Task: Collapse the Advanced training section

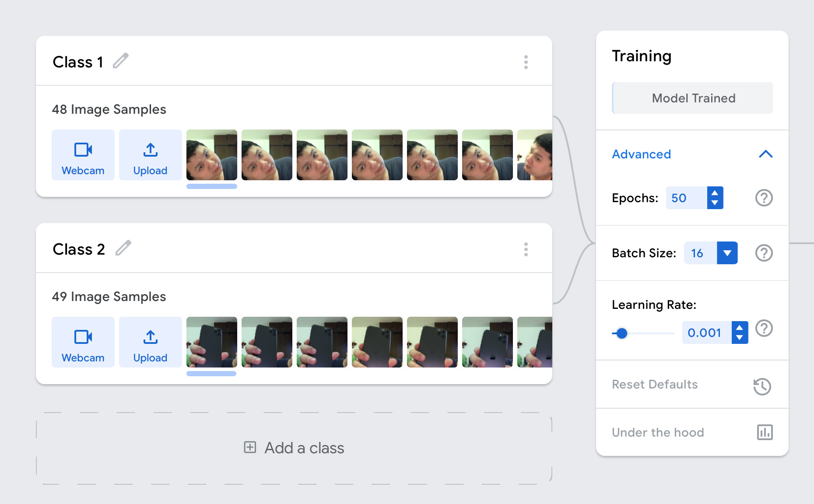Action: tap(766, 154)
